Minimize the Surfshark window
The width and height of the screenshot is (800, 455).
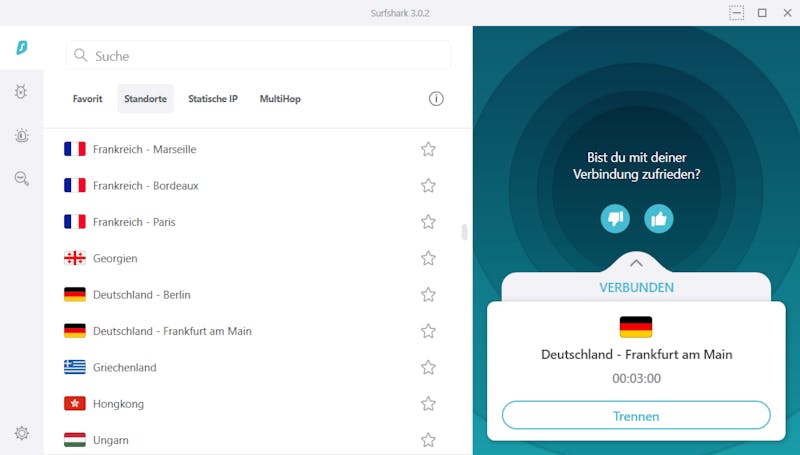pyautogui.click(x=736, y=13)
